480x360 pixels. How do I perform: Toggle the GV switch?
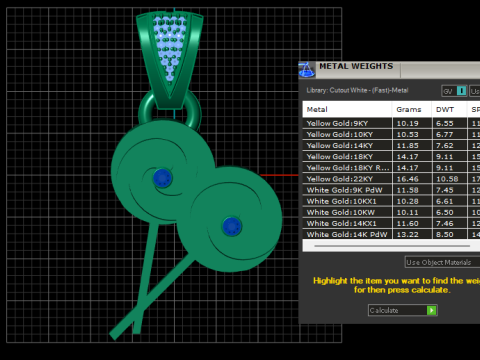click(x=454, y=91)
